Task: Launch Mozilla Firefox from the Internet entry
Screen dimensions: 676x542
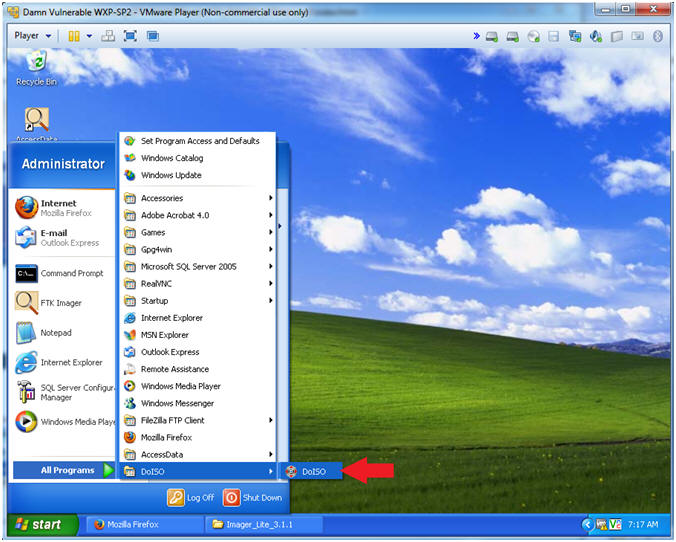Action: [64, 207]
